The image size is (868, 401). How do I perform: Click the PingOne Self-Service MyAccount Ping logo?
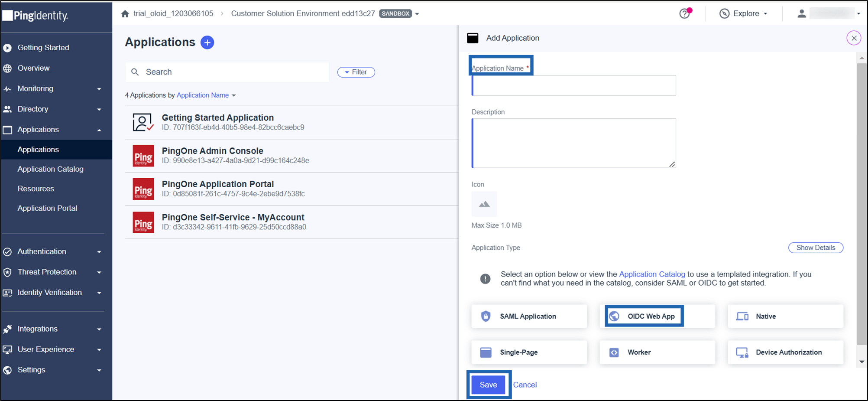click(x=143, y=222)
